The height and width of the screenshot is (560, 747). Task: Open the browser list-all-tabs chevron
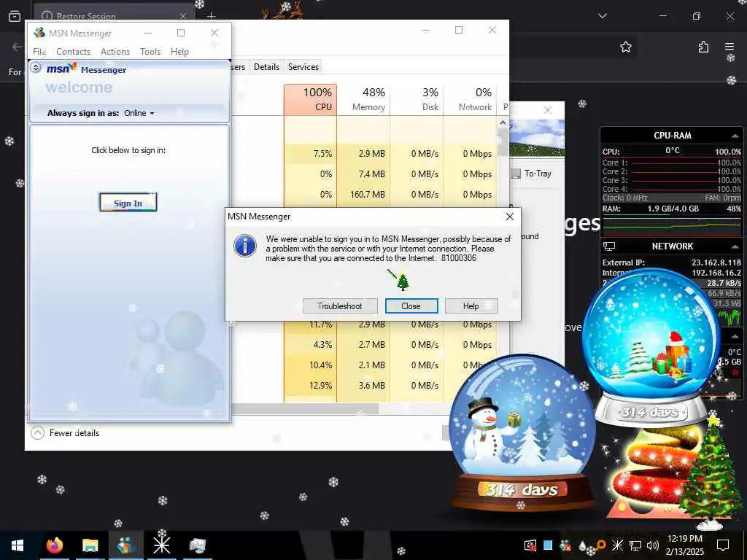point(602,16)
